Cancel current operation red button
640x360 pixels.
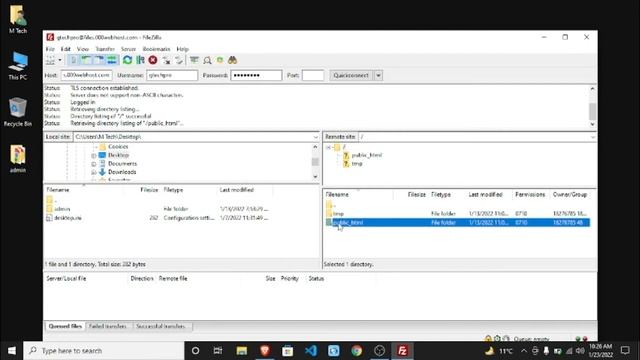tap(153, 60)
